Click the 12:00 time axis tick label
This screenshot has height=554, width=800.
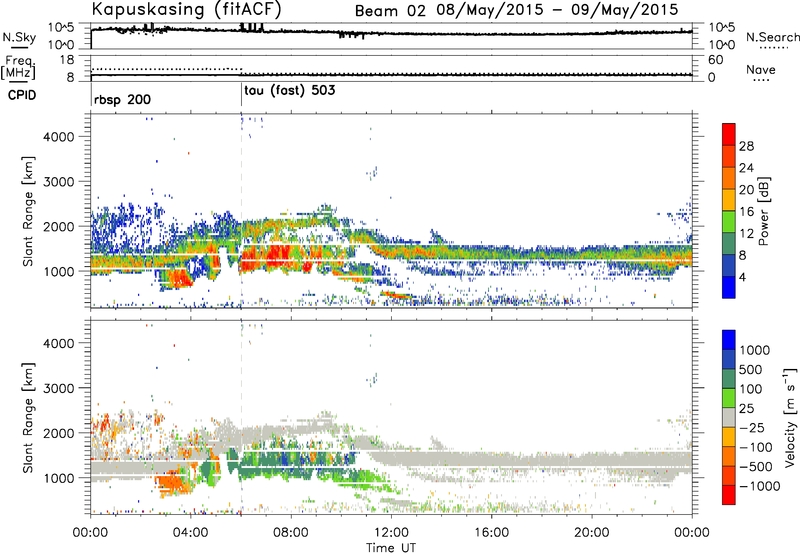click(x=391, y=533)
